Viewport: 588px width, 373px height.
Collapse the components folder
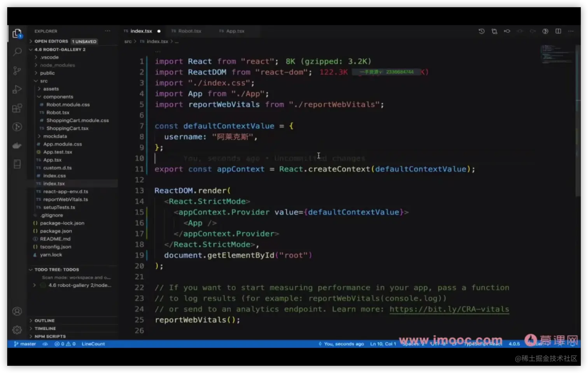coord(58,96)
